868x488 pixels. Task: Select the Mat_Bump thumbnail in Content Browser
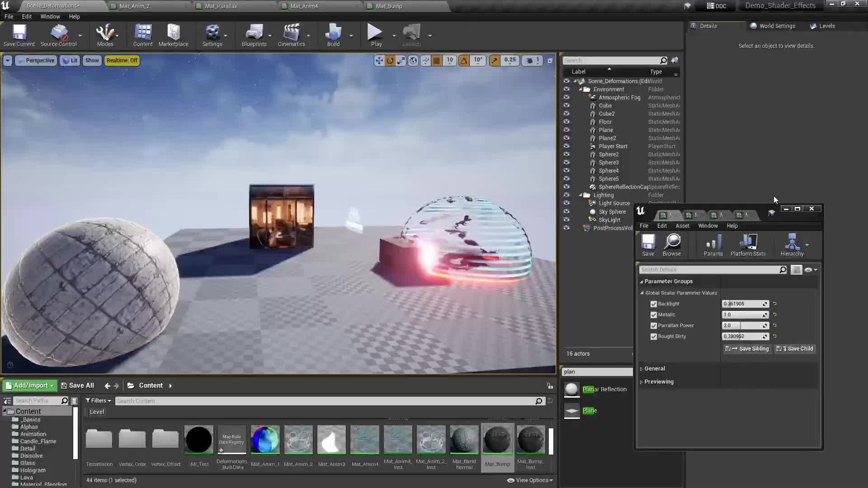coord(497,439)
